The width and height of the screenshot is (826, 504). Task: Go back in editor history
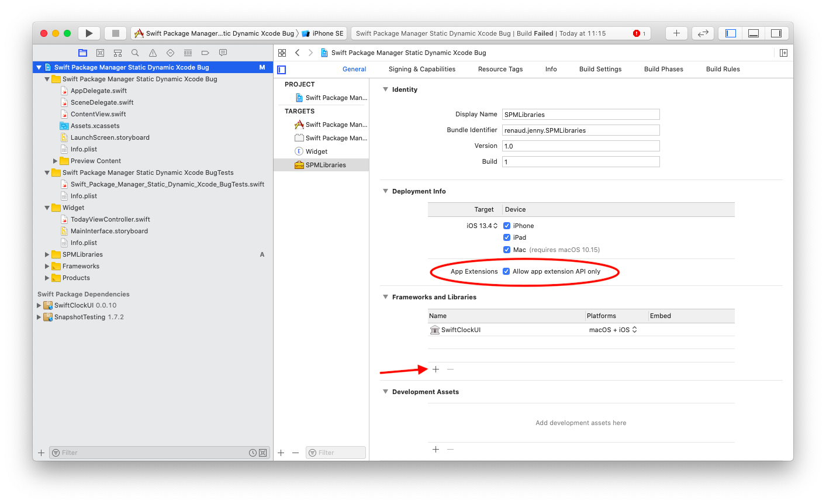pyautogui.click(x=298, y=53)
